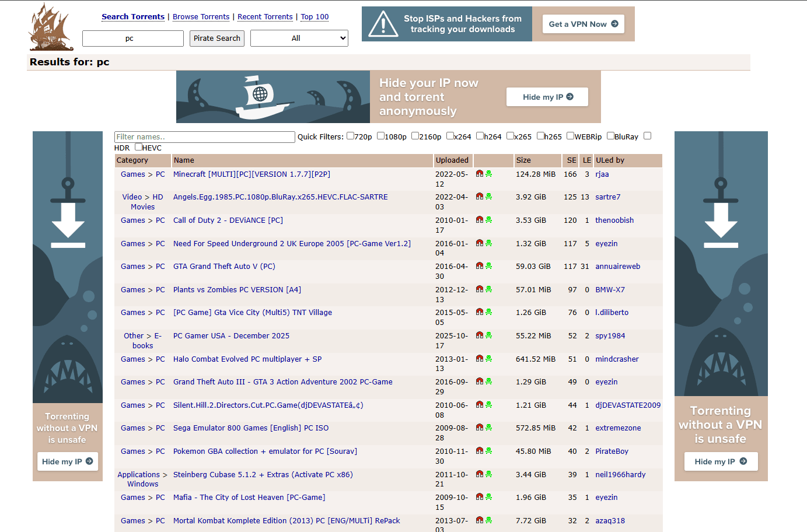This screenshot has width=807, height=532.
Task: Click the green skull icon on the Call of Duty 2 row
Action: click(x=488, y=220)
